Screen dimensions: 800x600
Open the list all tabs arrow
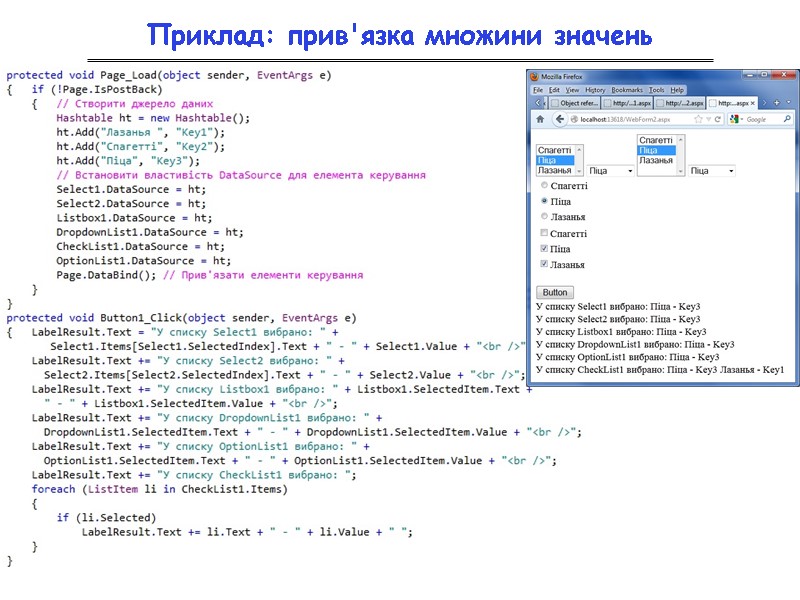click(789, 103)
